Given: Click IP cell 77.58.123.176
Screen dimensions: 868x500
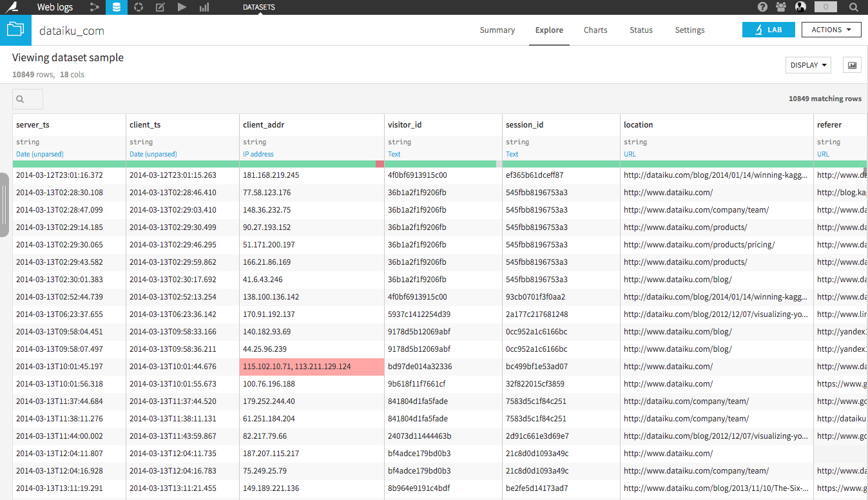Looking at the screenshot, I should click(x=312, y=193).
